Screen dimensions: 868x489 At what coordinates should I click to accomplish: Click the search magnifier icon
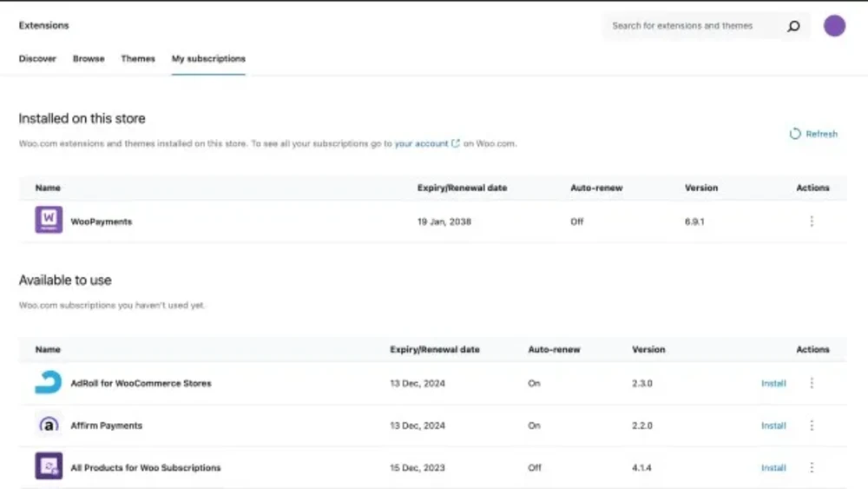pyautogui.click(x=793, y=26)
